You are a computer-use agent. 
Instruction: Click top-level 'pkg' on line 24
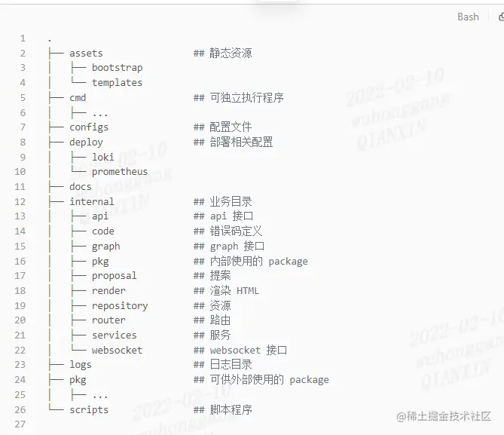click(78, 380)
